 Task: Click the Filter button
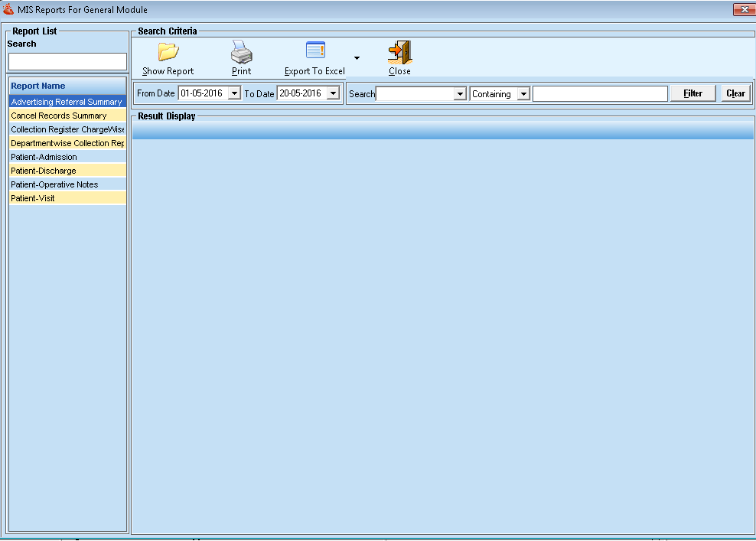pos(692,93)
